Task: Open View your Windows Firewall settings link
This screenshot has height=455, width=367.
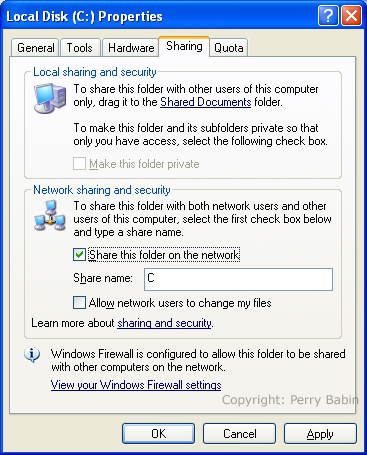Action: (136, 385)
